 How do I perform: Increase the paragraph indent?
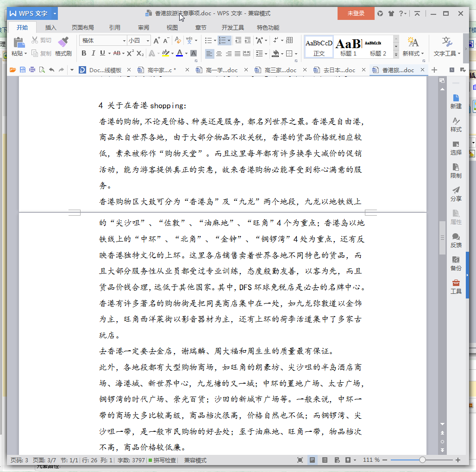(x=248, y=40)
